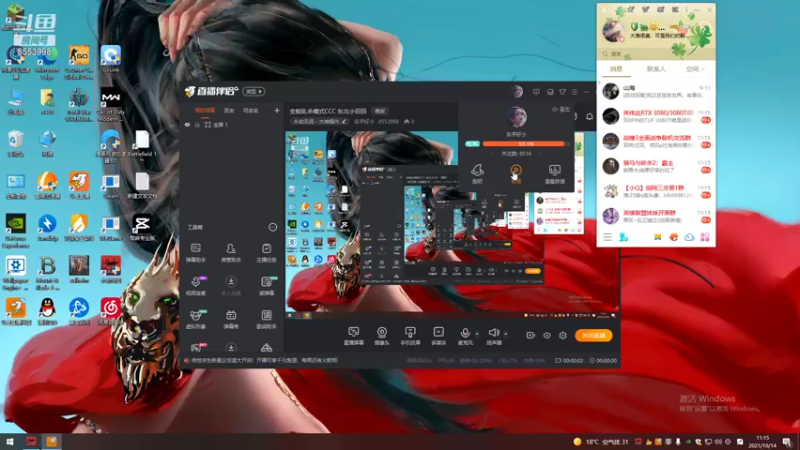Click the QQ profile avatar
The width and height of the screenshot is (800, 450).
(x=613, y=31)
